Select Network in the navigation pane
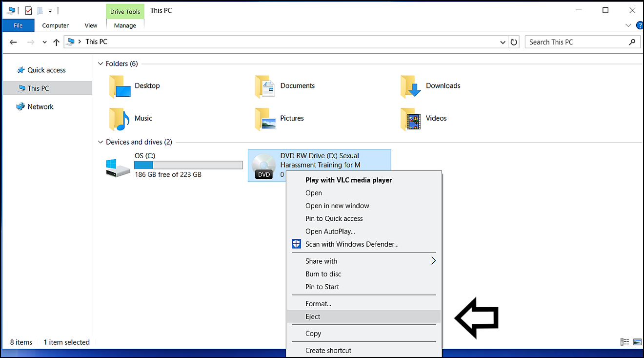This screenshot has height=358, width=644. pos(40,106)
